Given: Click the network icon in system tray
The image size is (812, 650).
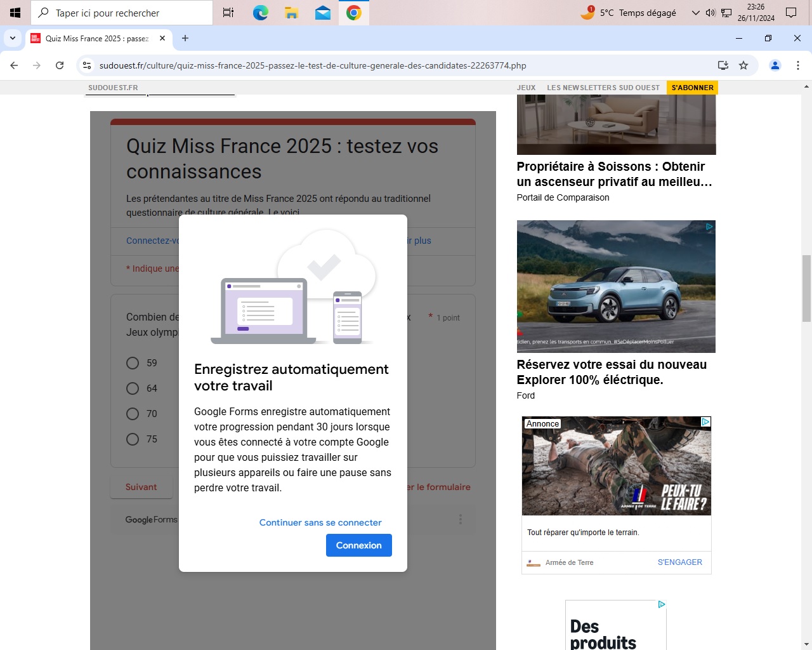Looking at the screenshot, I should (x=726, y=13).
